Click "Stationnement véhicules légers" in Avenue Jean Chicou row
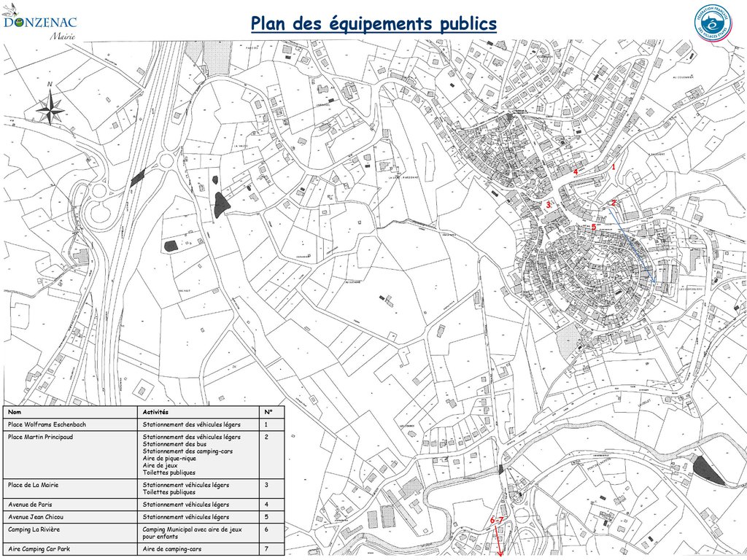 186,517
